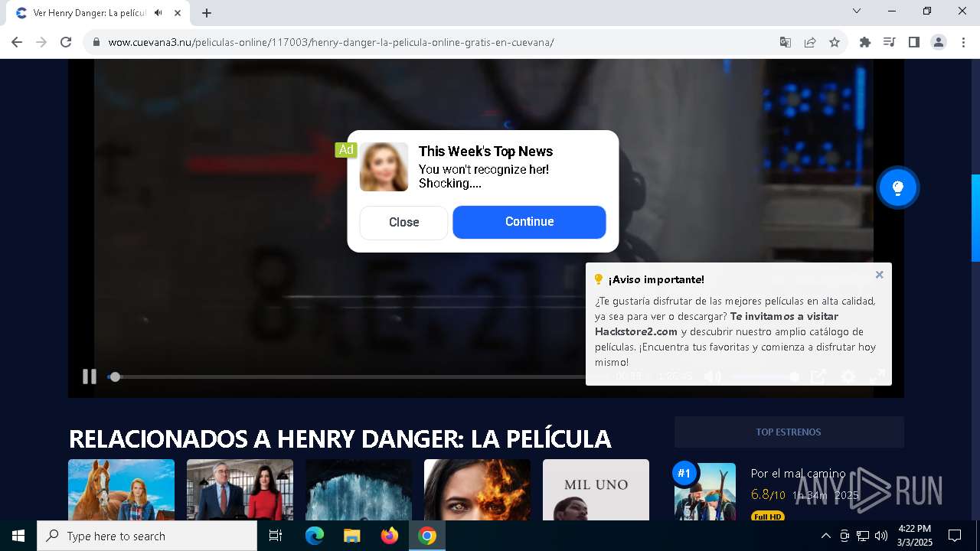Launch Firefox from taskbar
This screenshot has width=980, height=551.
[x=390, y=536]
